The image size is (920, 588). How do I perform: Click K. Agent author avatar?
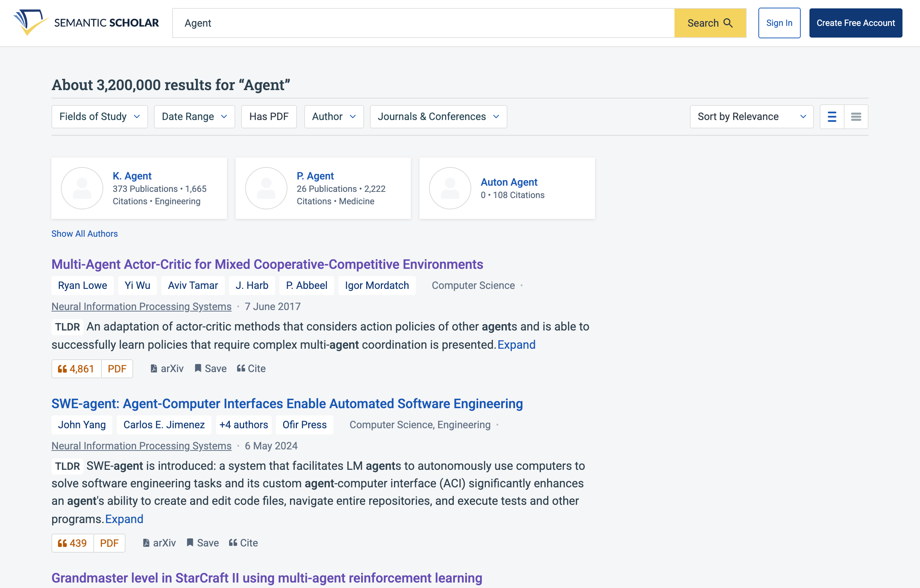coord(82,188)
